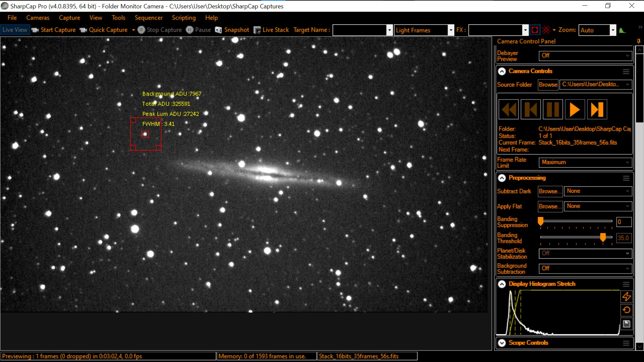Open the Source Folder path dropdown
Image resolution: width=644 pixels, height=362 pixels.
click(x=596, y=84)
